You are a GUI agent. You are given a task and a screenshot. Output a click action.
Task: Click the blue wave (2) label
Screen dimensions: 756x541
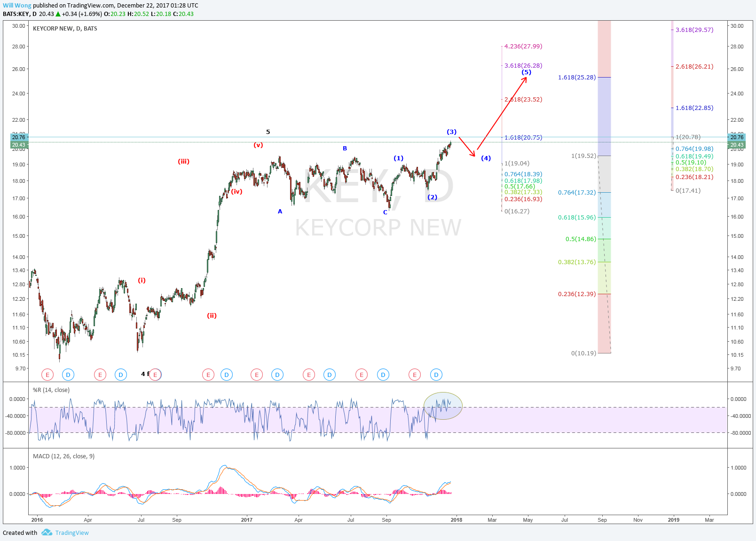(x=432, y=197)
